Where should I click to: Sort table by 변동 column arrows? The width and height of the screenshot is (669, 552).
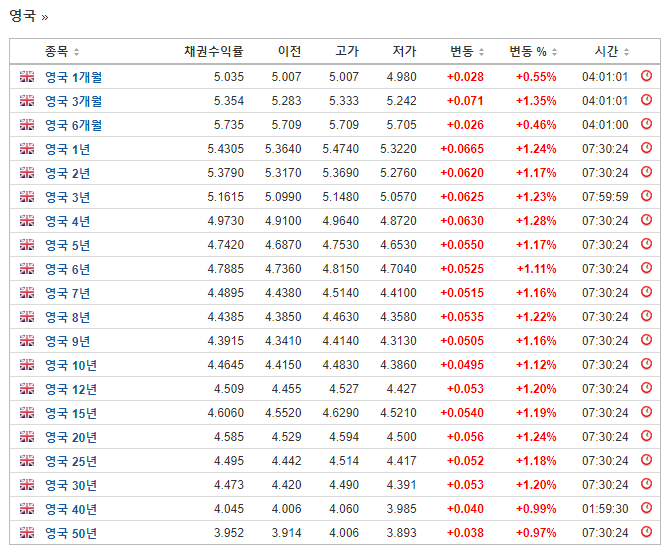tap(481, 52)
